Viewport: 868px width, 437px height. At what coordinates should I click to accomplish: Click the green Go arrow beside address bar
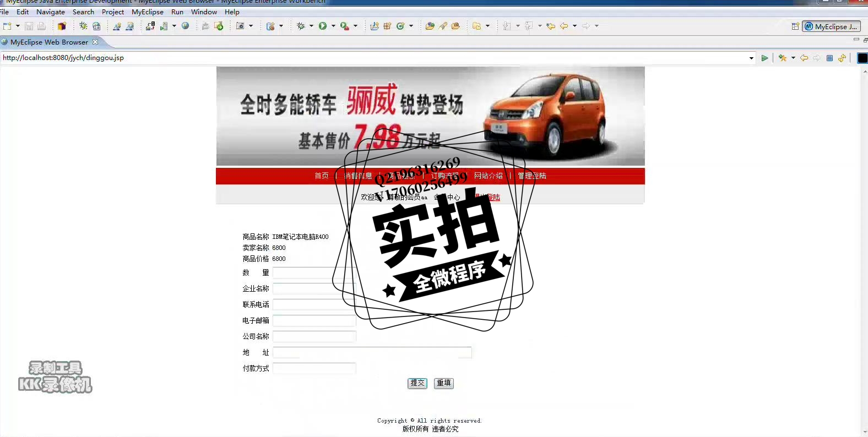click(x=764, y=58)
